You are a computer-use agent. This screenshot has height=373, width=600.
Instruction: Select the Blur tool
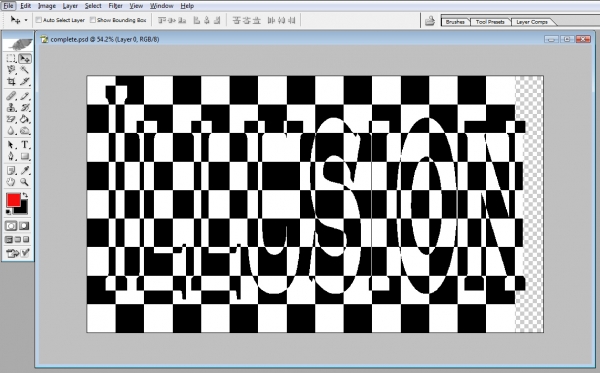click(x=11, y=131)
